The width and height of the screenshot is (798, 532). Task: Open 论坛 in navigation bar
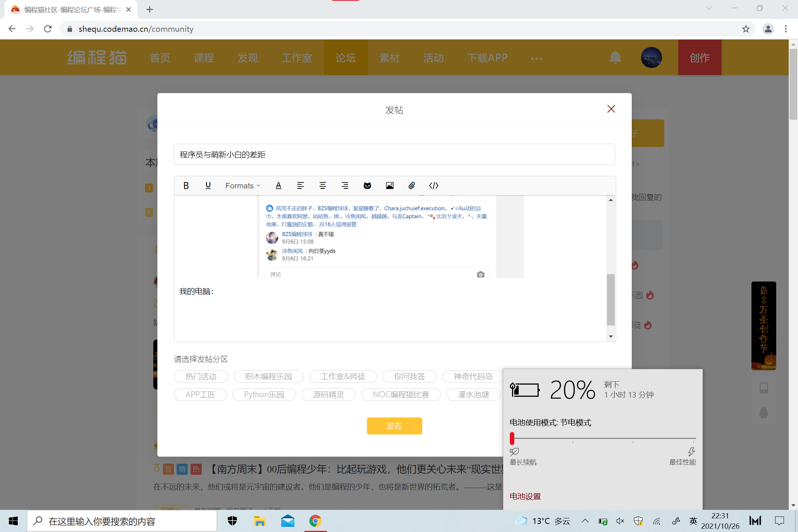tap(346, 58)
